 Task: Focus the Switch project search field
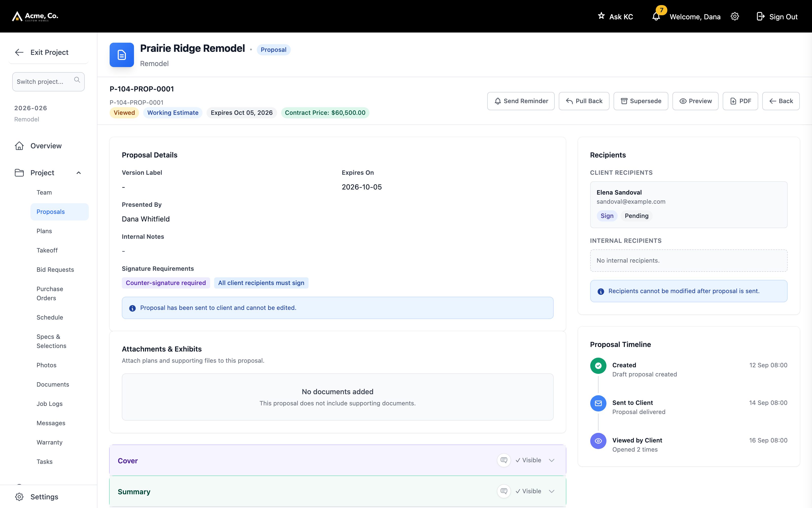point(48,82)
